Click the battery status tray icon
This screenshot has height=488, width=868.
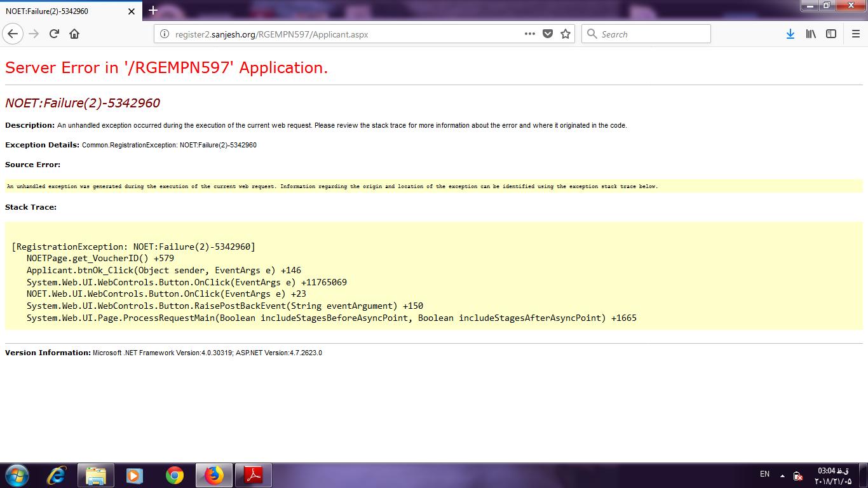click(x=797, y=476)
